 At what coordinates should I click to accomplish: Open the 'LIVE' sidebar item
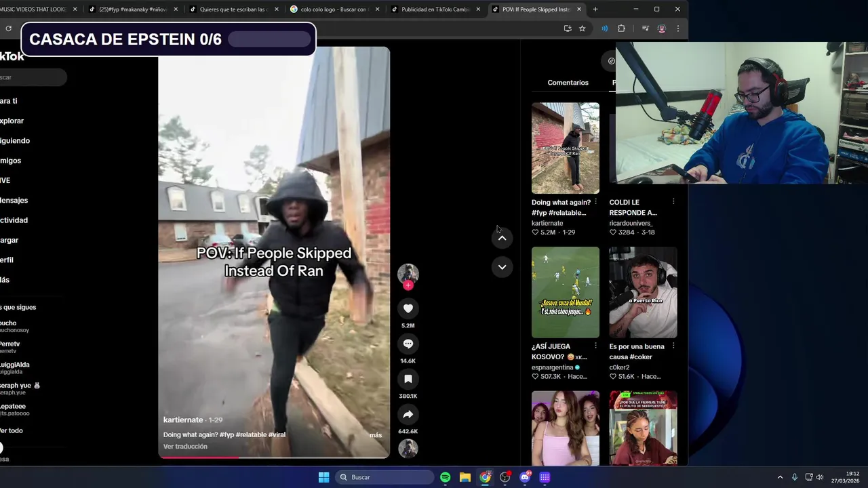[x=5, y=180]
